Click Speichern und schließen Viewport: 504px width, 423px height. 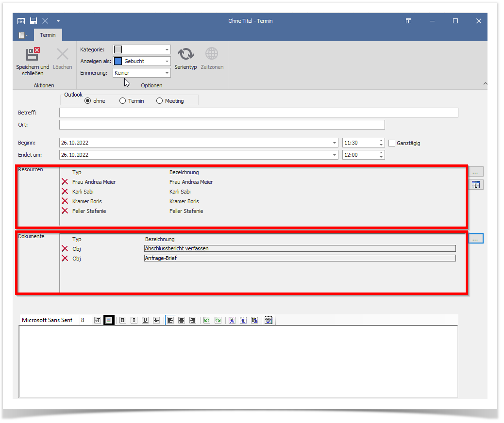[33, 61]
